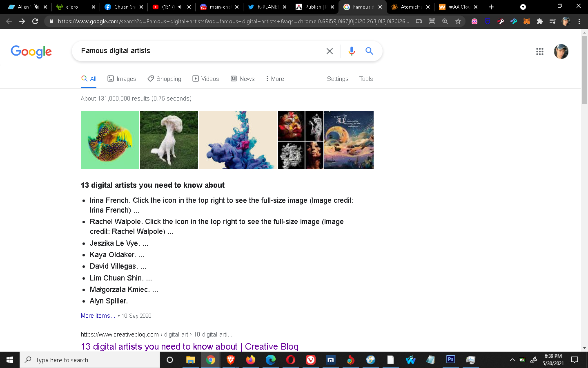Open Microsoft Edge from taskbar

point(270,360)
